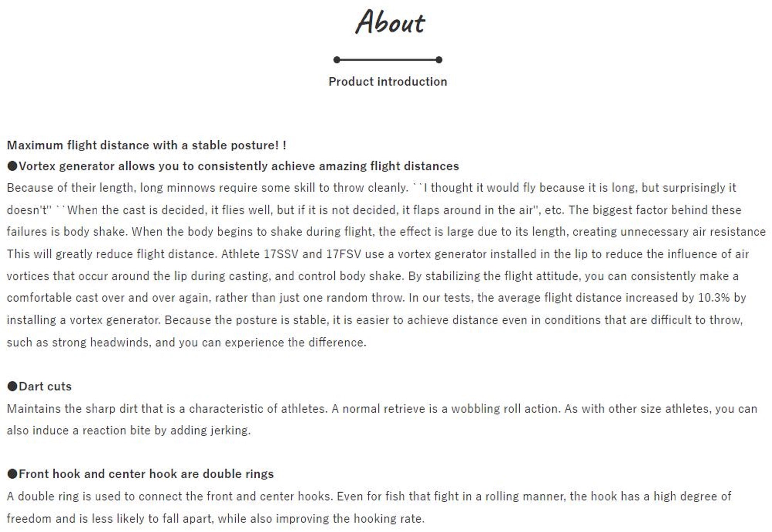Click the right dot of the divider line

point(439,60)
